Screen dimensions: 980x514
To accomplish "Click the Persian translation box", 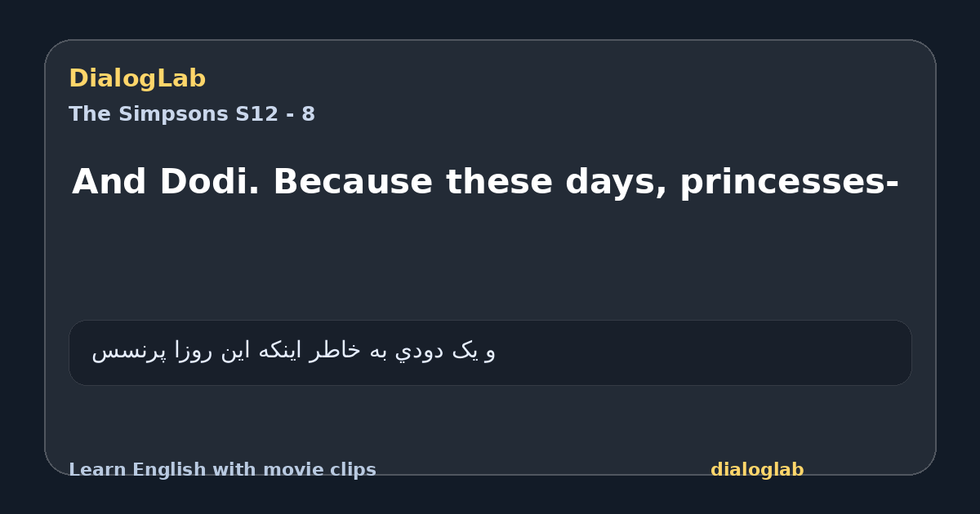I will coord(490,352).
